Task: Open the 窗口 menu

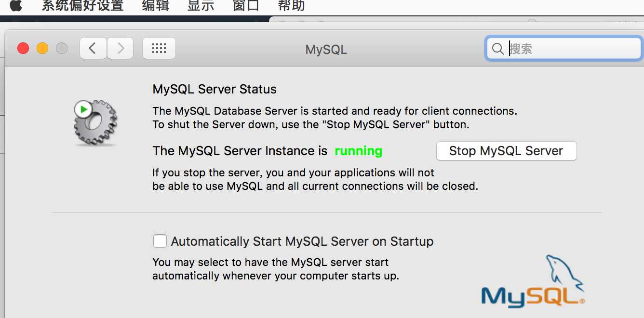Action: tap(246, 6)
